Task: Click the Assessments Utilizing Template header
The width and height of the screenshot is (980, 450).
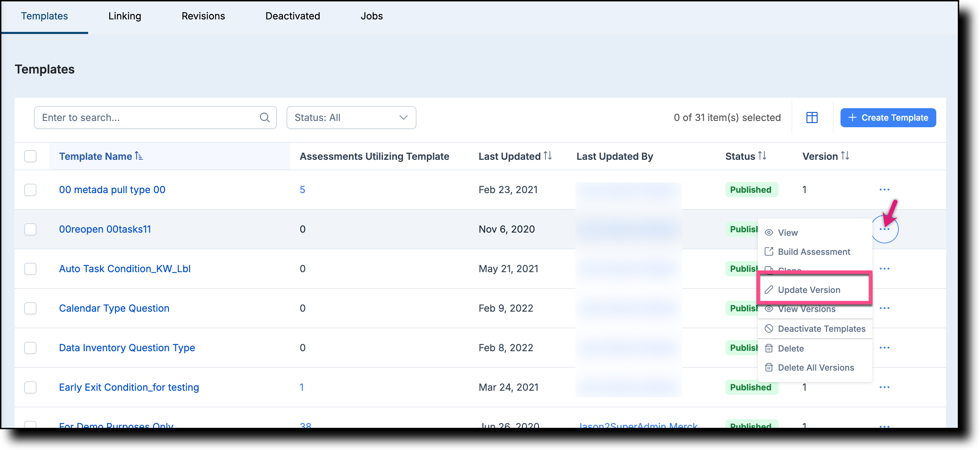Action: [374, 156]
